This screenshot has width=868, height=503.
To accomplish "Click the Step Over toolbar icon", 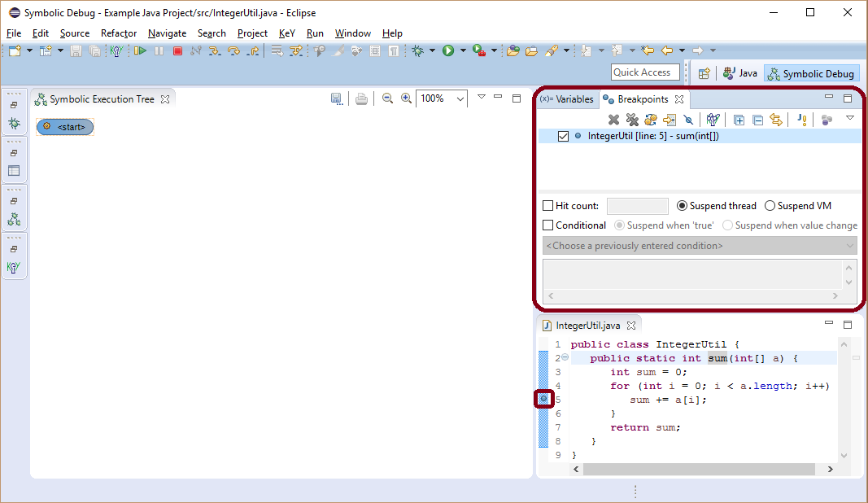I will pyautogui.click(x=234, y=51).
